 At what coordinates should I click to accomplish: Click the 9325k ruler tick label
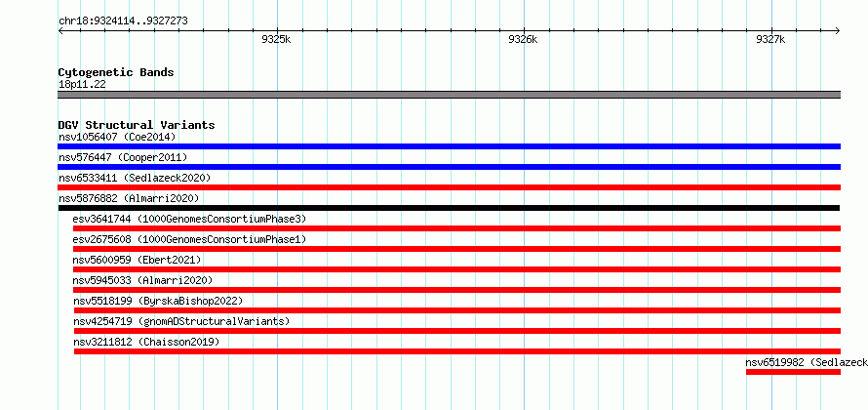pos(276,39)
